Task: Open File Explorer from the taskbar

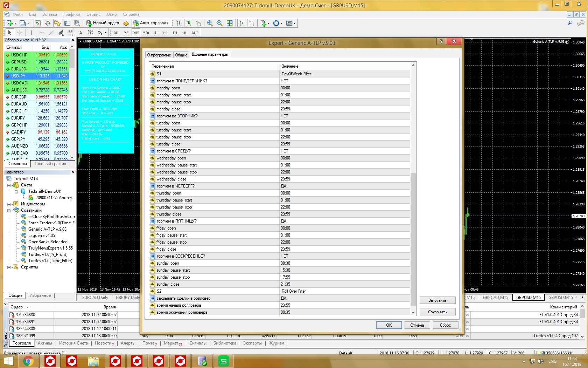Action: [93, 361]
